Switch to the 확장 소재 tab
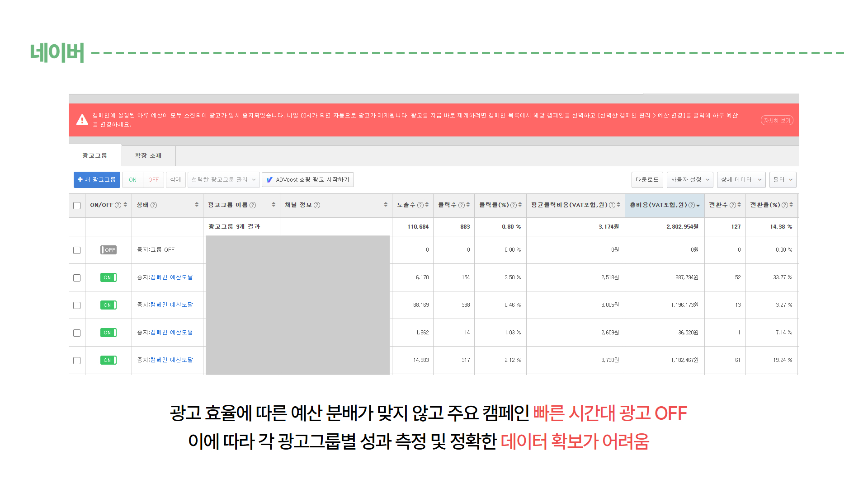The image size is (868, 488). tap(148, 155)
